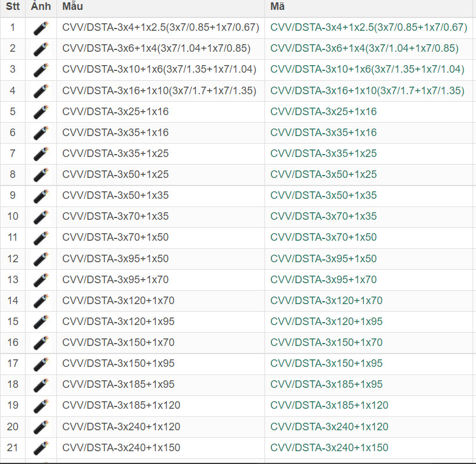Screen dimensions: 476x464
Task: Click code link CVV/DSTA-3x120+1x95
Action: click(326, 322)
